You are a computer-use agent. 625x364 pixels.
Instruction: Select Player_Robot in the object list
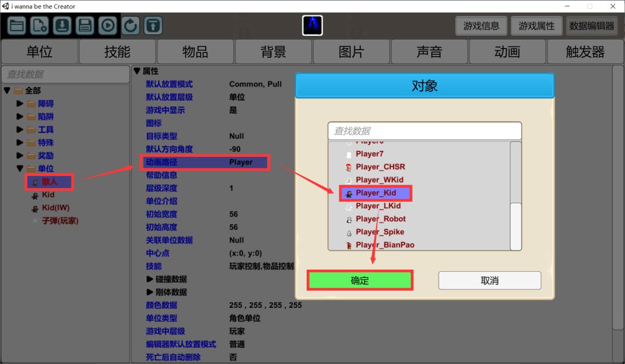(381, 219)
